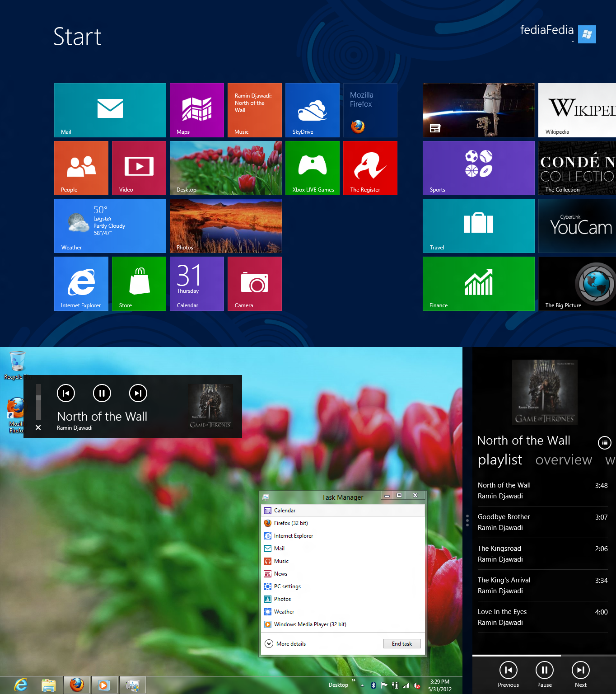
Task: Click Previous in Music app bar
Action: (x=509, y=674)
